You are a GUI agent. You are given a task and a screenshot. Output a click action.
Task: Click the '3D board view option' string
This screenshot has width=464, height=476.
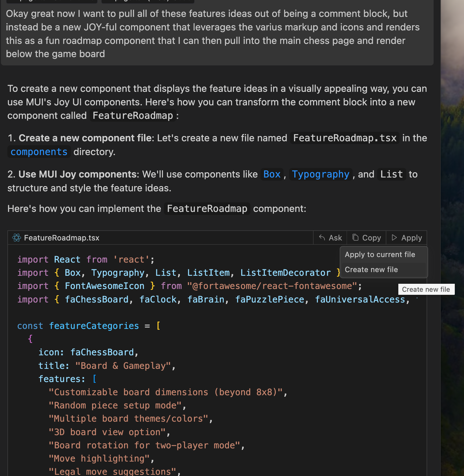point(109,432)
